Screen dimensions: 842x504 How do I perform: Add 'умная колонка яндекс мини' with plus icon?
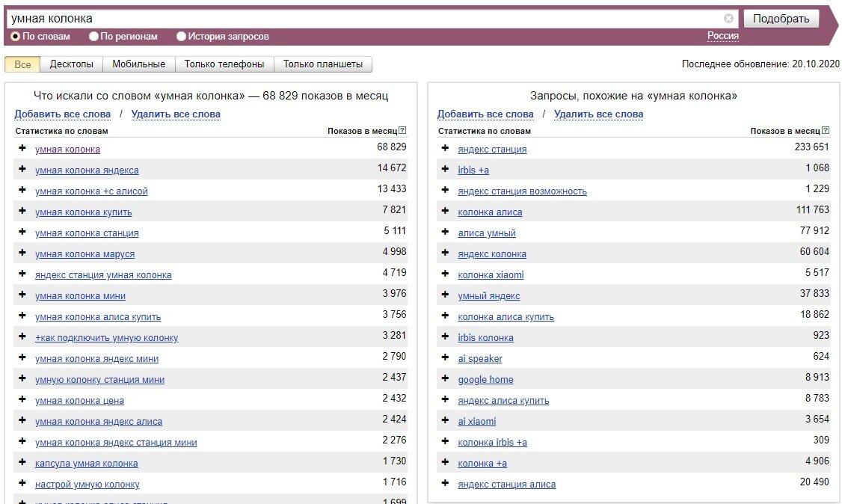point(22,357)
